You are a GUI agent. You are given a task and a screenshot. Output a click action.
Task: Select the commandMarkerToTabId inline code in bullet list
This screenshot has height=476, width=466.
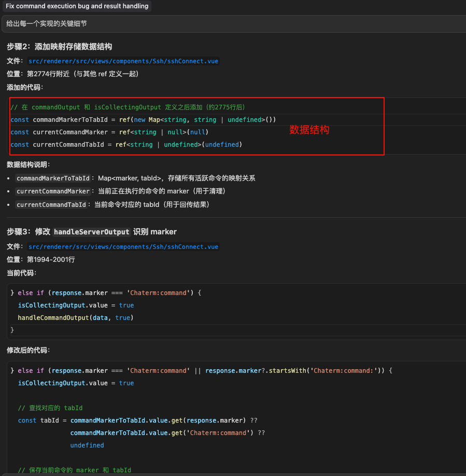pyautogui.click(x=54, y=178)
